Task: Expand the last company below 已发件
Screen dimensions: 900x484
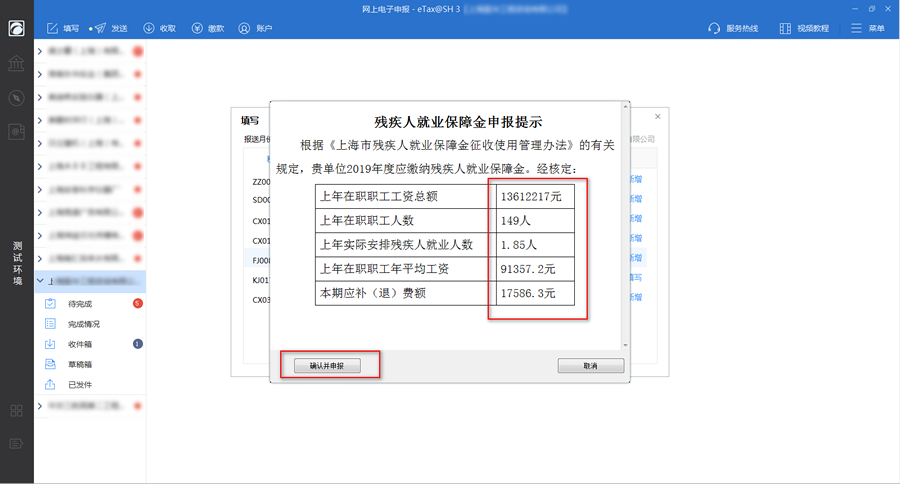Action: [x=40, y=406]
